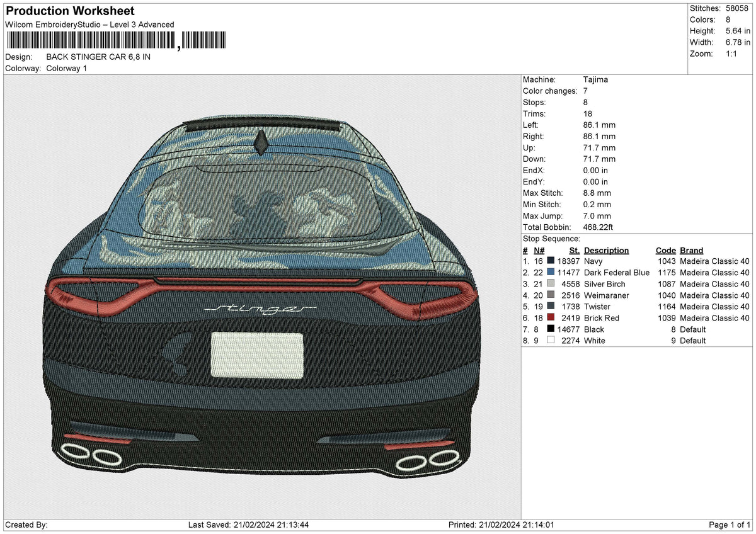Select the Silver Birch color swatch
This screenshot has height=534, width=756.
[x=551, y=283]
